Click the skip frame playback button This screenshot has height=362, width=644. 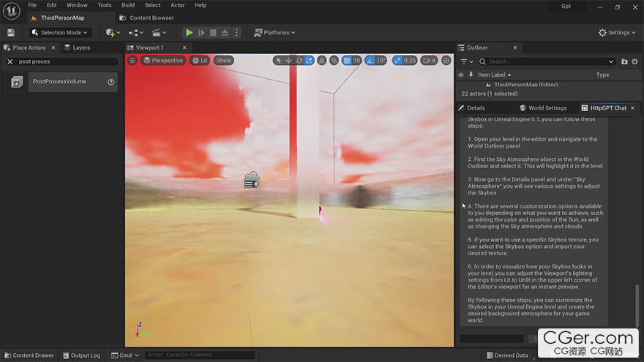coord(201,32)
